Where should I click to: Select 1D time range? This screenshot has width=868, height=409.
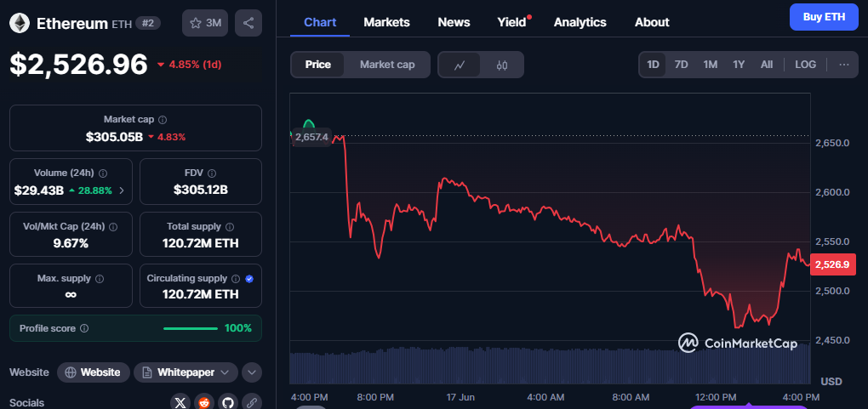pos(654,65)
